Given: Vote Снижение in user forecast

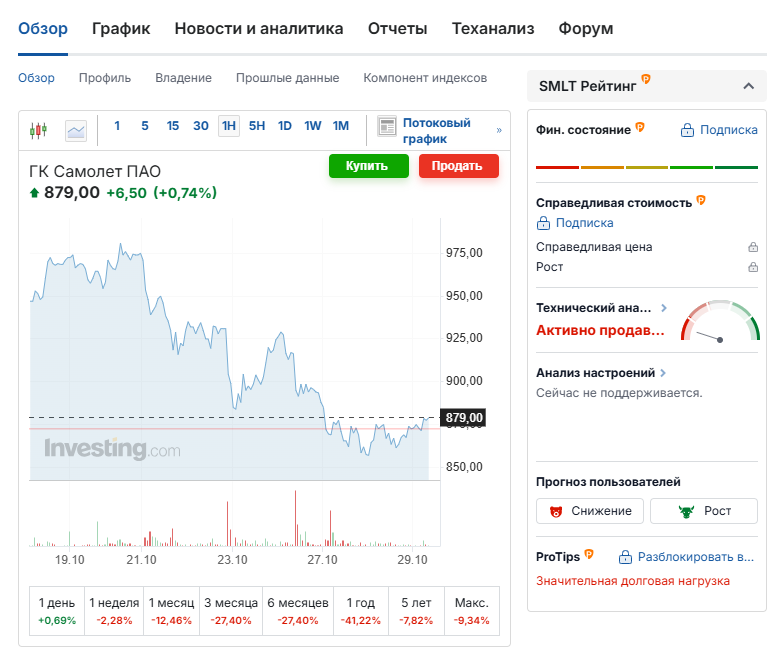Looking at the screenshot, I should click(590, 511).
